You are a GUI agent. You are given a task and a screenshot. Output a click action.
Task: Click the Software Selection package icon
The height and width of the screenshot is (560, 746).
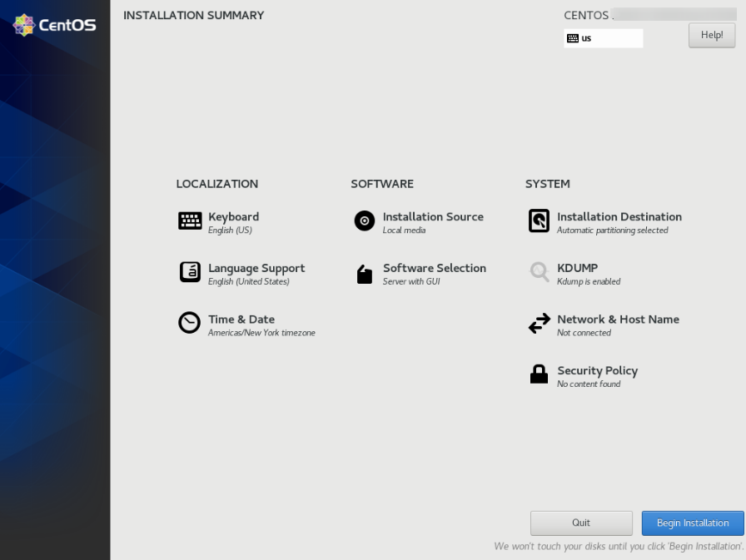pyautogui.click(x=365, y=274)
